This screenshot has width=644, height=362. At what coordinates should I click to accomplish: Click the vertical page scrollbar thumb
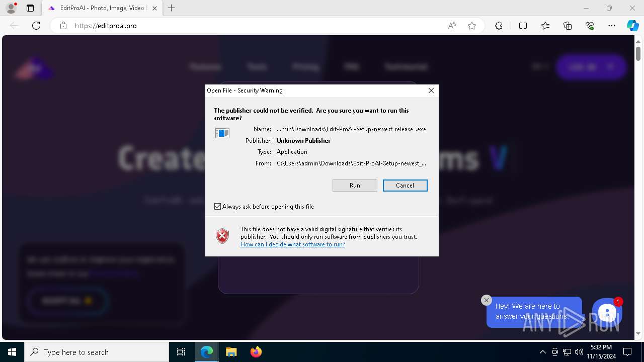[638, 53]
